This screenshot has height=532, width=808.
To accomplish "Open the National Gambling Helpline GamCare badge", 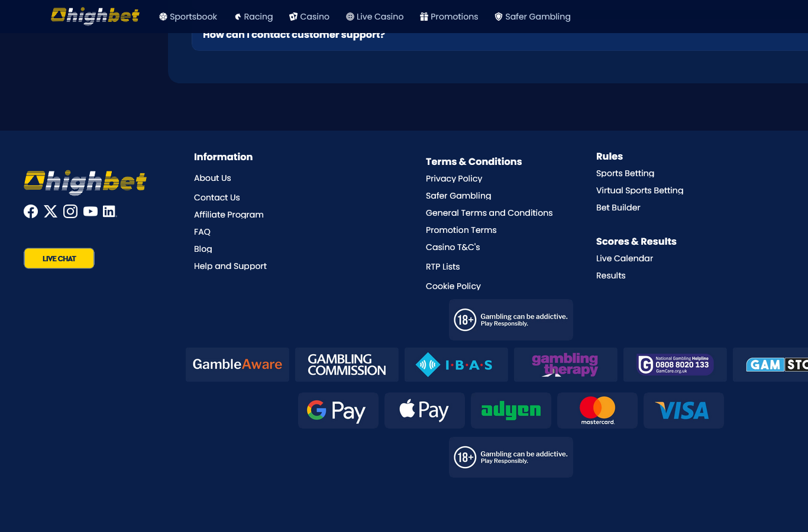I will tap(675, 365).
